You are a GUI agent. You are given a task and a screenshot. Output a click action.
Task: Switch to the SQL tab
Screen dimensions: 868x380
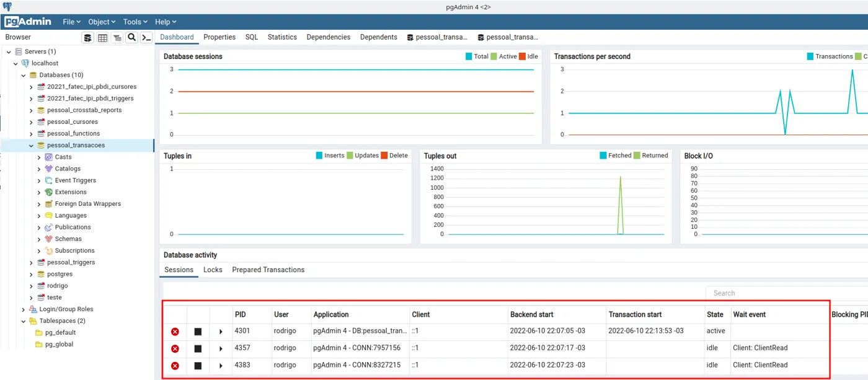pyautogui.click(x=252, y=37)
